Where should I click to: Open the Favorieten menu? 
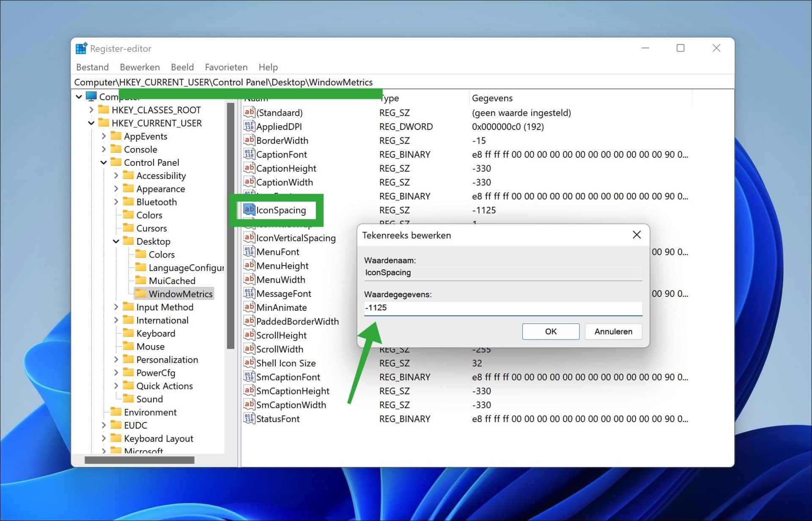(226, 67)
